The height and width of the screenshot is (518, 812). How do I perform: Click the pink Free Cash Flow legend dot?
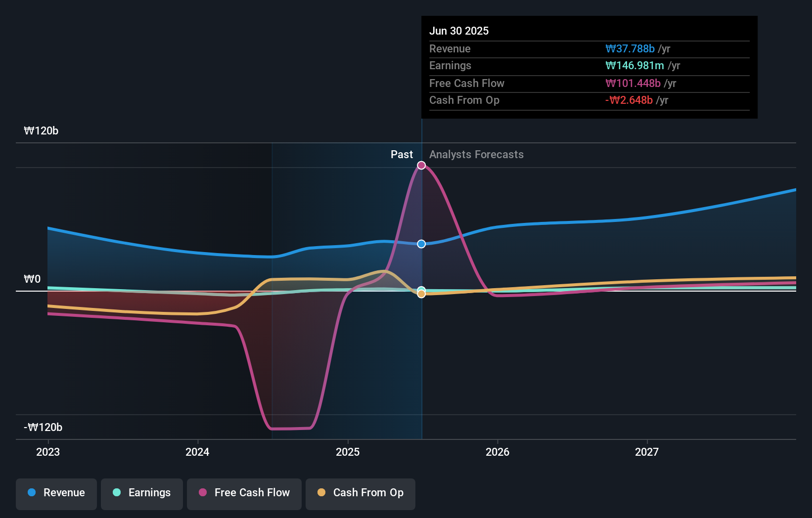coord(201,493)
